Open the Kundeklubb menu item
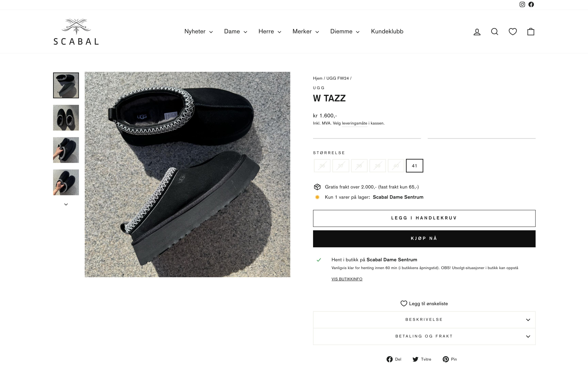Screen dimensions: 588x380 coord(387,31)
